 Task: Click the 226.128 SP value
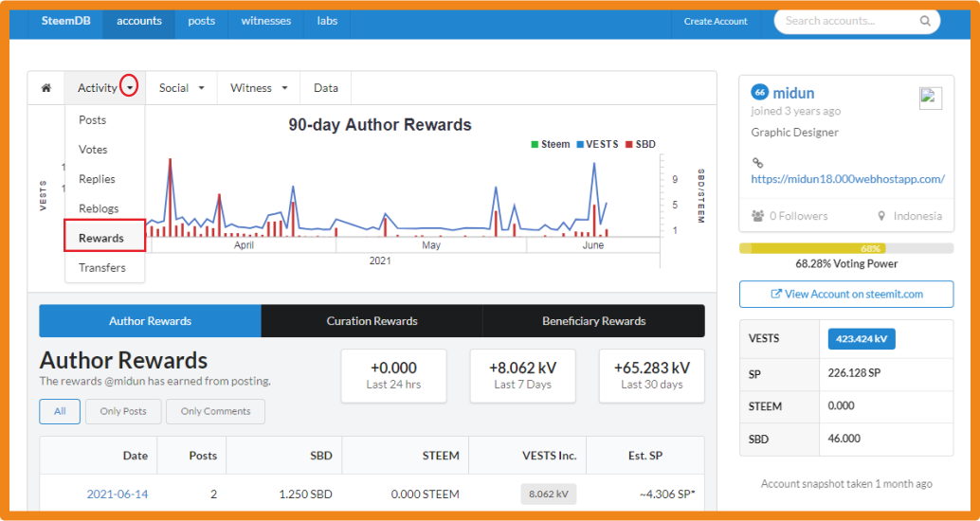pyautogui.click(x=854, y=373)
